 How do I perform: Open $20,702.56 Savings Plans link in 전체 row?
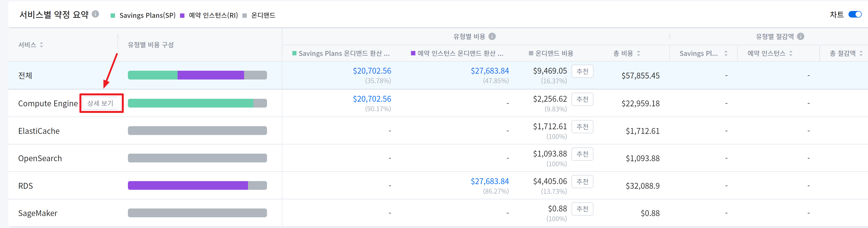(x=372, y=71)
